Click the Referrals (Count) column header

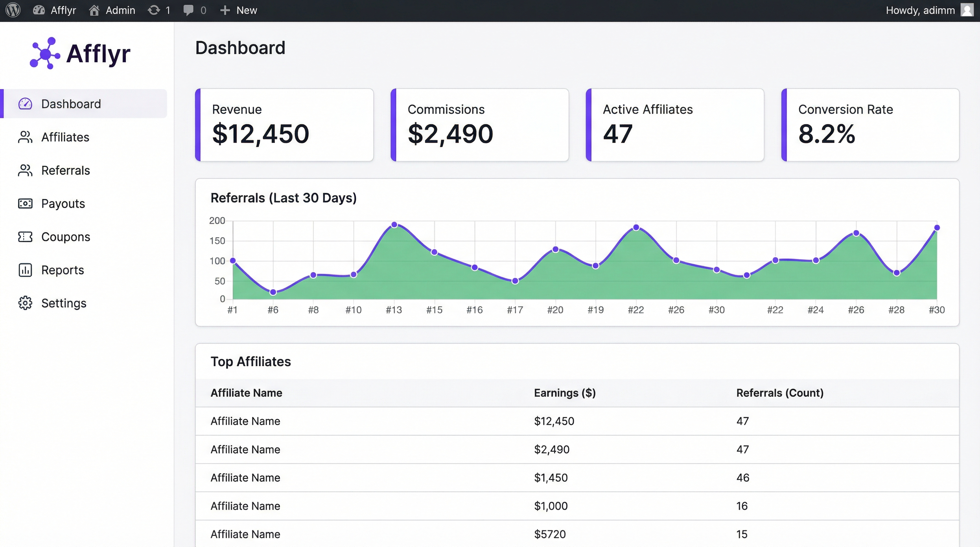tap(780, 392)
